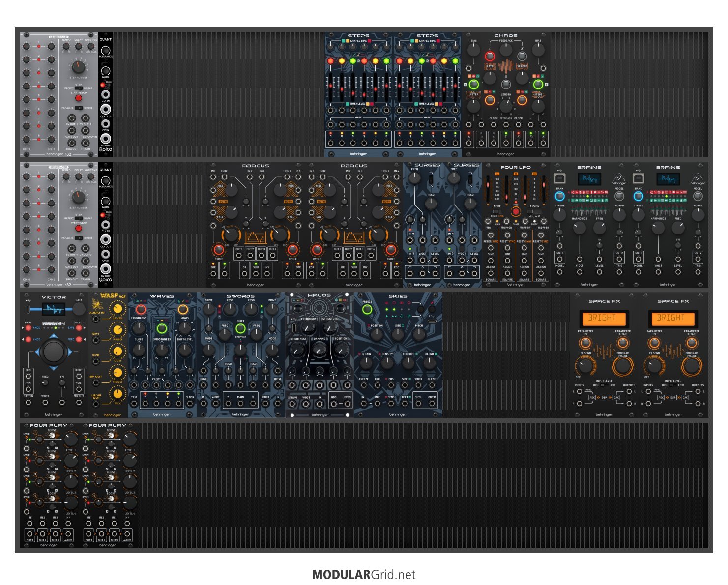Click the FOUR LFO module title
This screenshot has height=585, width=728.
(x=516, y=167)
